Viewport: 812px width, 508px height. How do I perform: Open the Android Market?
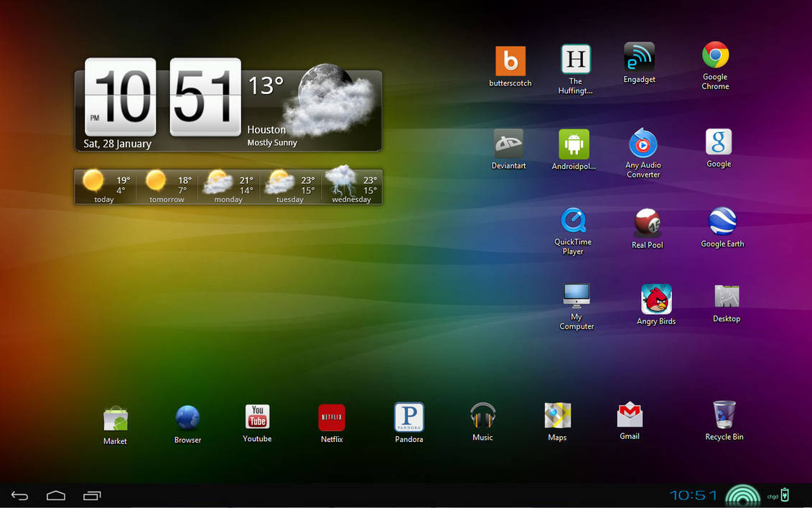(115, 417)
